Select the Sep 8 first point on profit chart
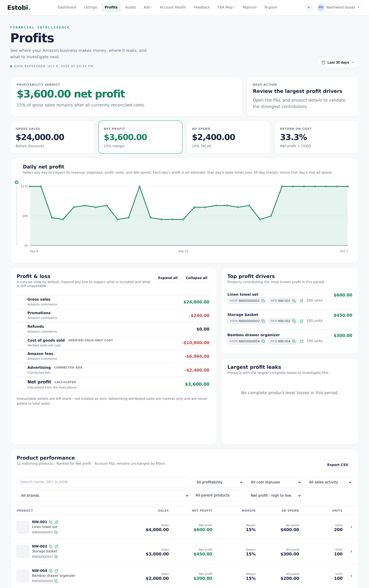 coord(30,186)
